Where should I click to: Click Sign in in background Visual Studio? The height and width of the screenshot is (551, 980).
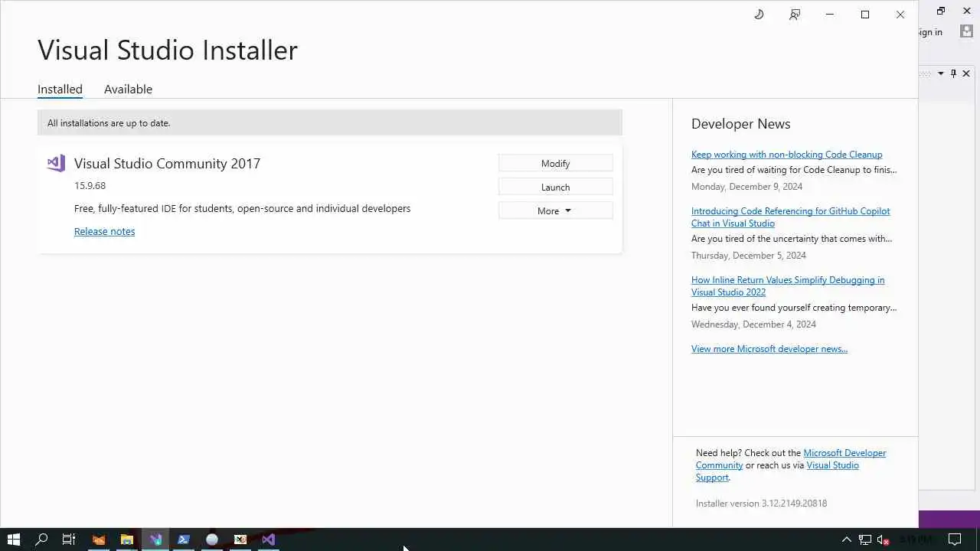(x=930, y=32)
